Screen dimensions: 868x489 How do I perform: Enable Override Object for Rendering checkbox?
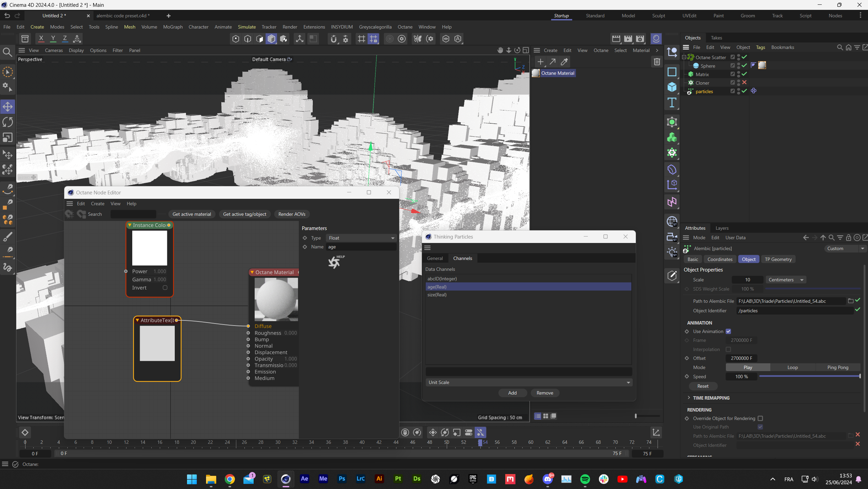point(760,418)
